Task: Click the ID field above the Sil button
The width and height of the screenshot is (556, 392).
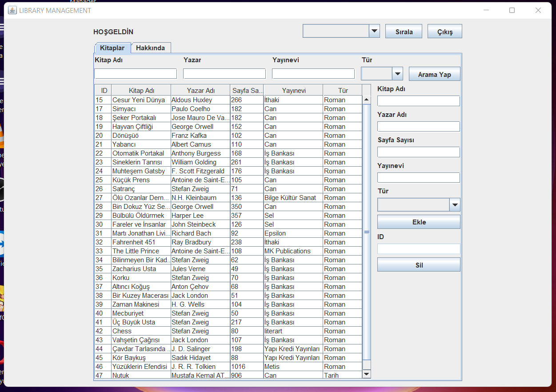Action: click(x=418, y=249)
